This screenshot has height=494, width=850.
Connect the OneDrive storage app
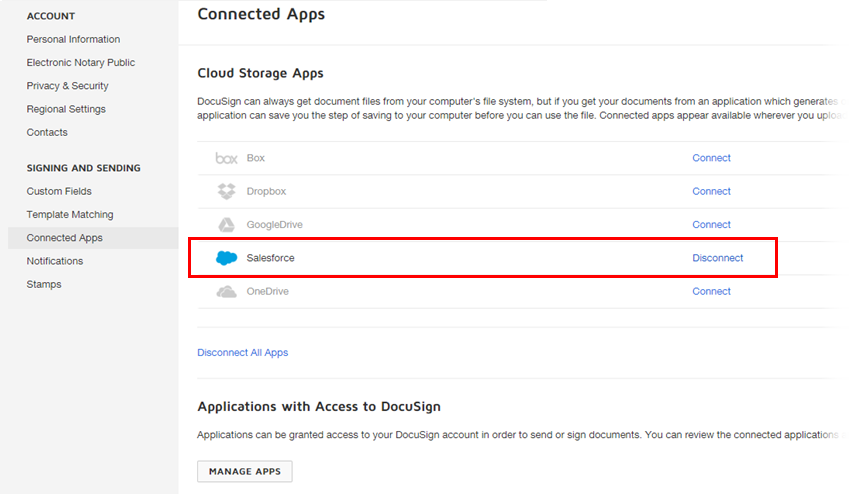pos(711,292)
